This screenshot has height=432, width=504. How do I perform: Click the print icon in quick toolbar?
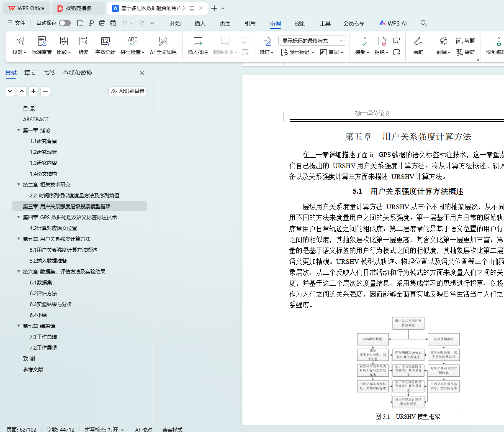click(x=102, y=23)
